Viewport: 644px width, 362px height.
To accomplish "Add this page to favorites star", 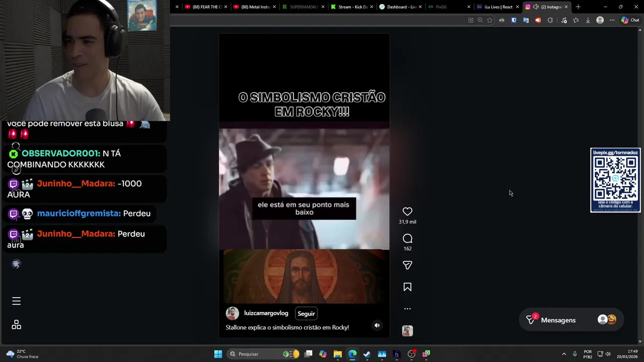I will [490, 20].
